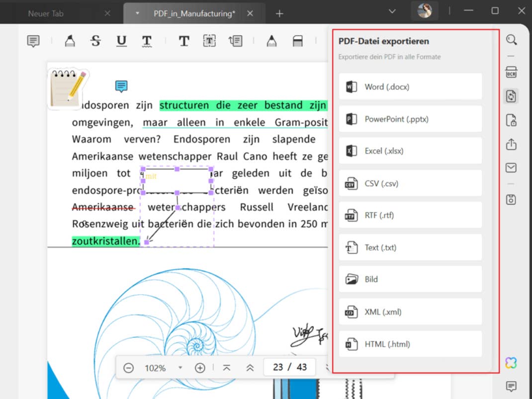The image size is (532, 399).
Task: Export the PDF as Excel (.xlsx)
Action: pyautogui.click(x=410, y=151)
